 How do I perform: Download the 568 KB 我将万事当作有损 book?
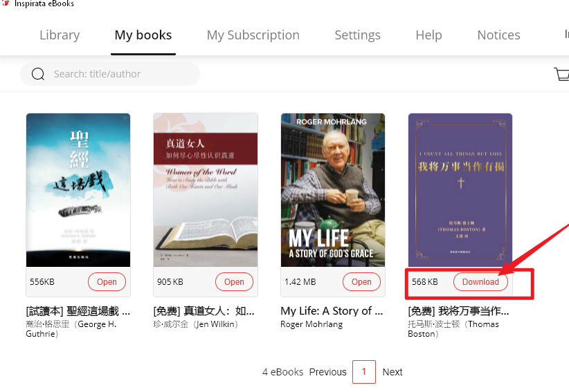coord(480,282)
